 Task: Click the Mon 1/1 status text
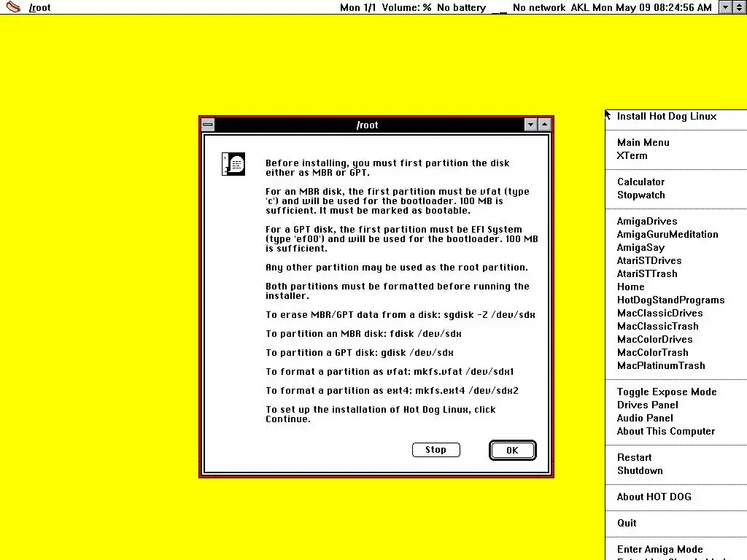click(x=357, y=7)
